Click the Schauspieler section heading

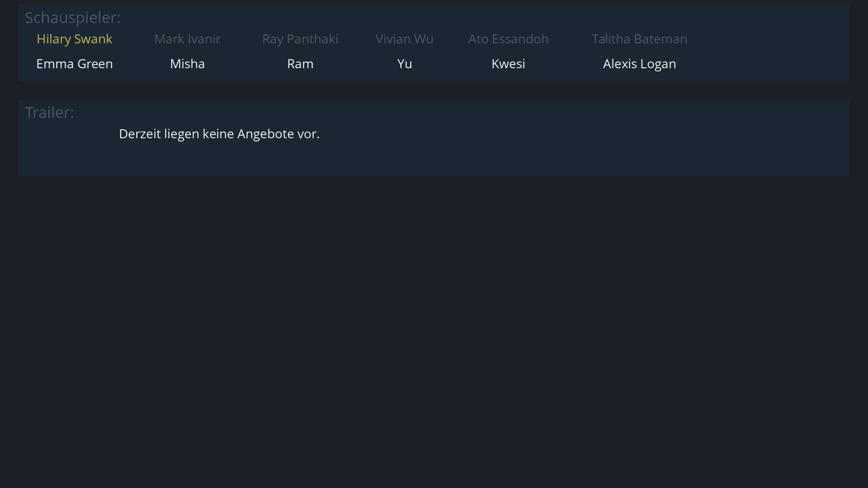pyautogui.click(x=72, y=18)
